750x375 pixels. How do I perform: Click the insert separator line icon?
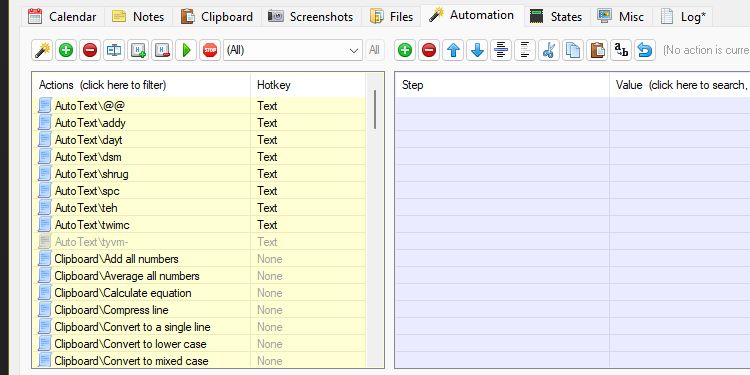tap(501, 50)
